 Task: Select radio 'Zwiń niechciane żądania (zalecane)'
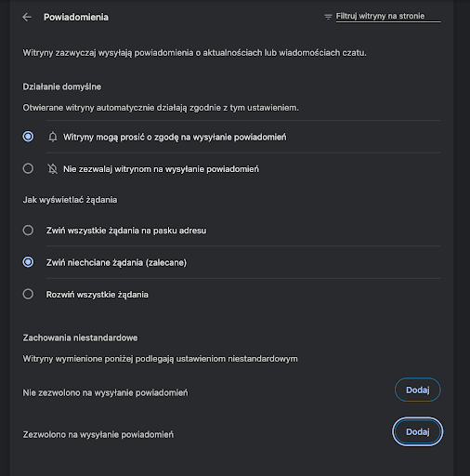[x=28, y=262]
